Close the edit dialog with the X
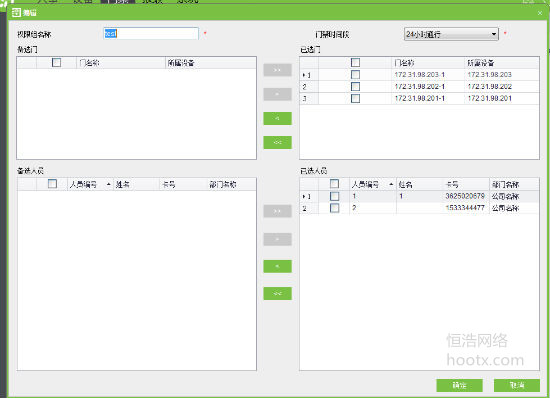550x398 pixels. point(539,13)
